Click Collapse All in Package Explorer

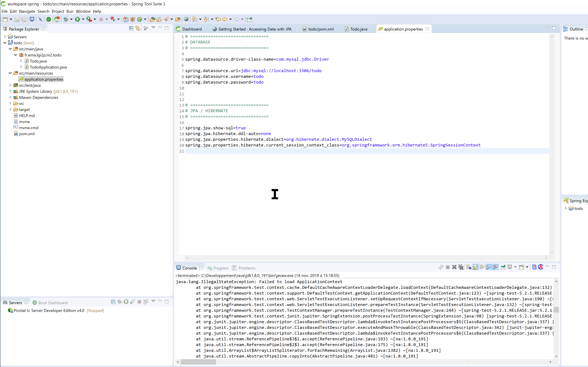[131, 28]
